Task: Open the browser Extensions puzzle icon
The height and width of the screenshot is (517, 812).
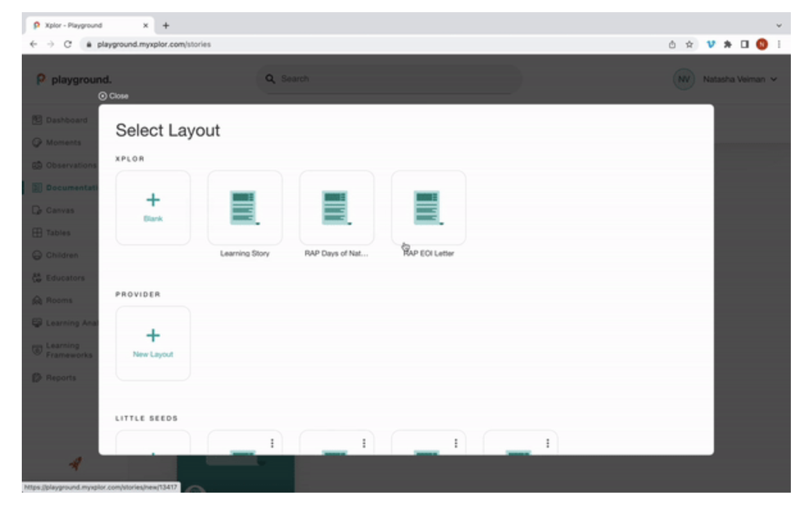Action: [727, 44]
